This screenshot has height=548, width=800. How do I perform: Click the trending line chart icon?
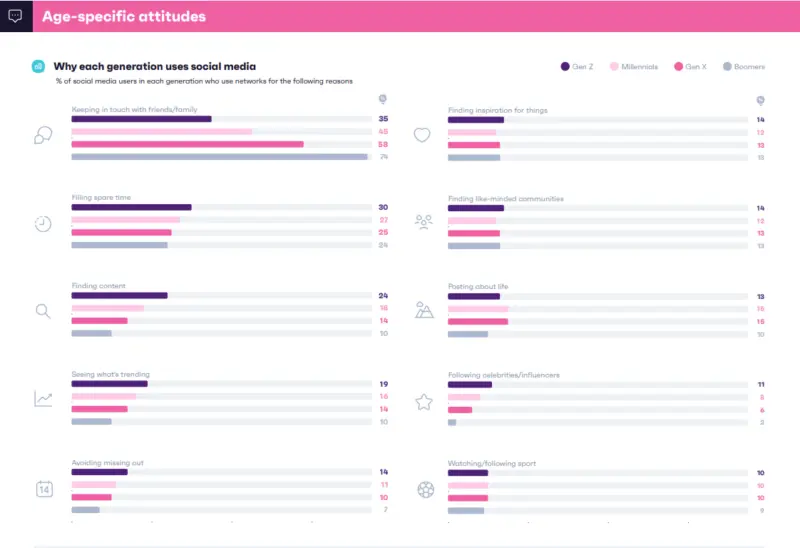click(x=43, y=399)
